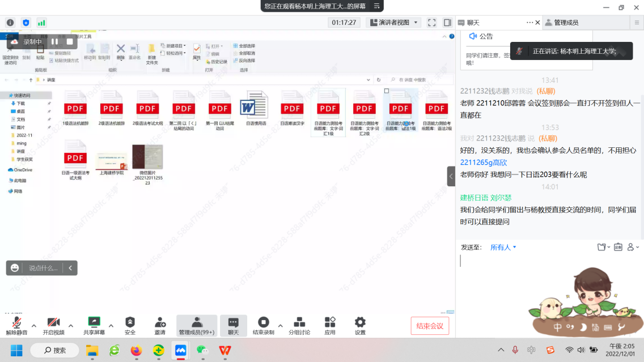Click the red 结束会议 button
The width and height of the screenshot is (644, 362).
click(x=430, y=326)
